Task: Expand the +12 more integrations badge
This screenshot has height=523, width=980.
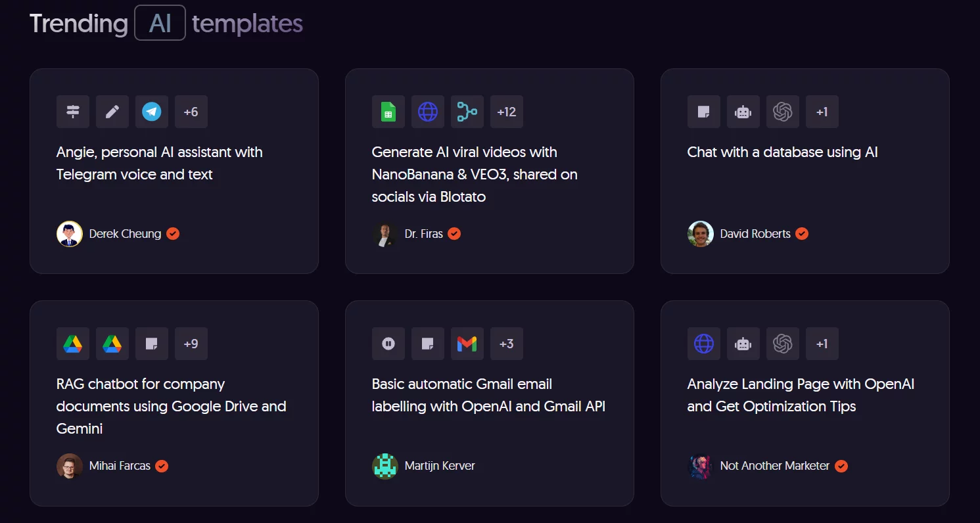Action: tap(507, 112)
